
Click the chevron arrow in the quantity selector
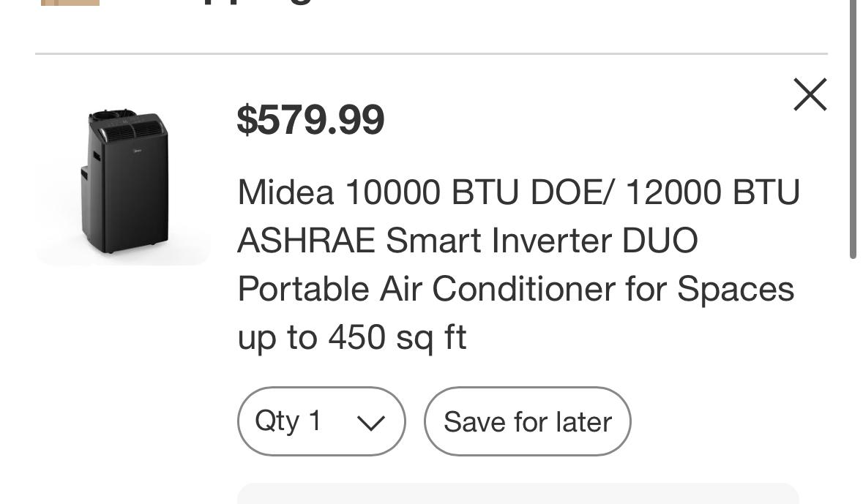click(370, 423)
